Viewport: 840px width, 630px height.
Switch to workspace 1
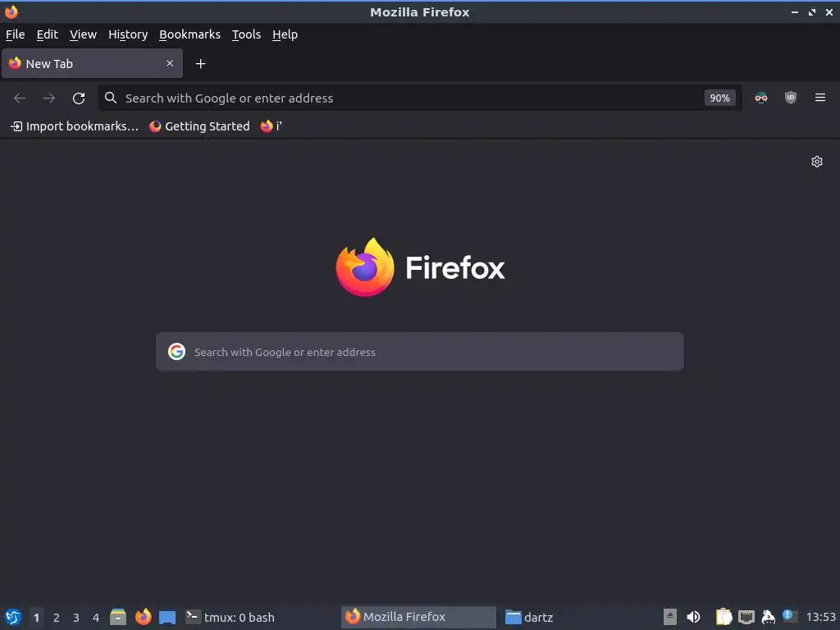point(36,617)
